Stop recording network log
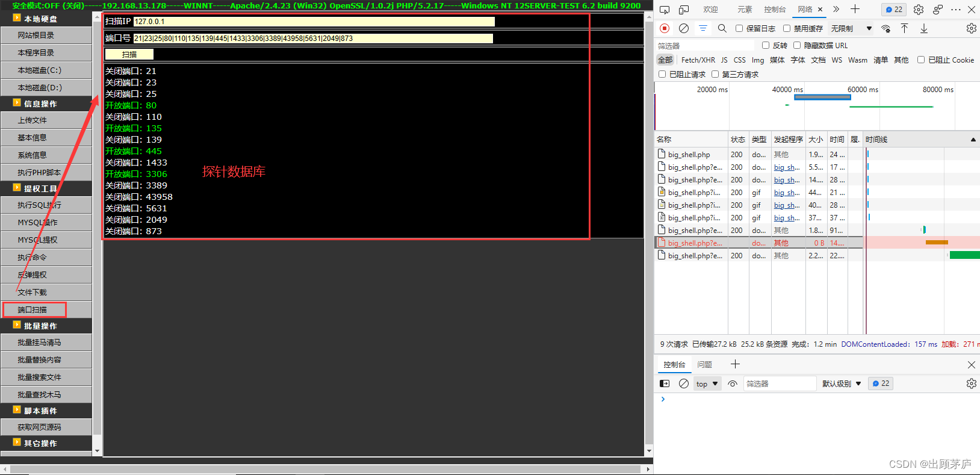Image resolution: width=980 pixels, height=475 pixels. tap(665, 28)
